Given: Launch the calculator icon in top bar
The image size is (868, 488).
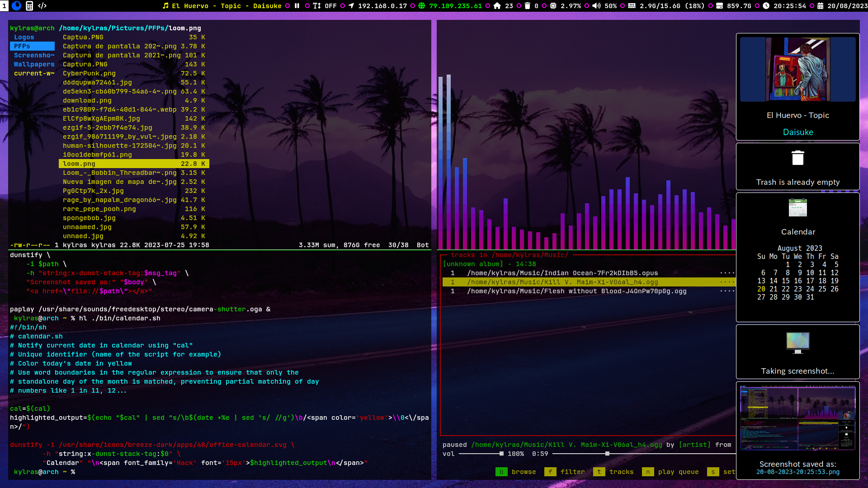Looking at the screenshot, I should pos(29,6).
